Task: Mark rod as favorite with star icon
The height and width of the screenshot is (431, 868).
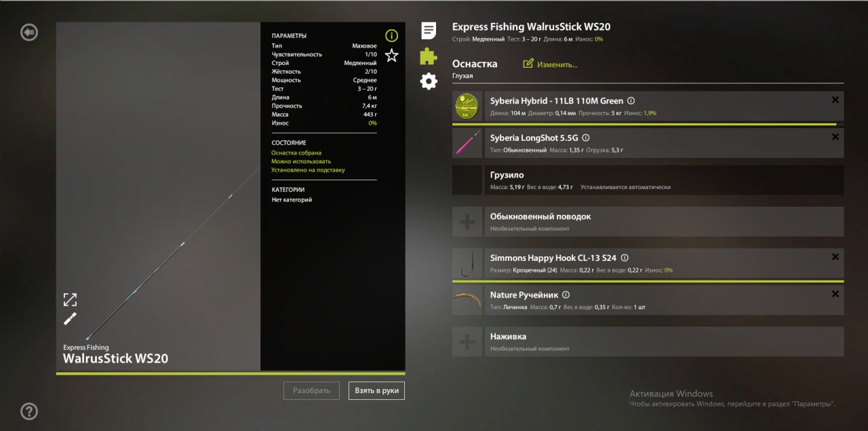Action: tap(391, 56)
